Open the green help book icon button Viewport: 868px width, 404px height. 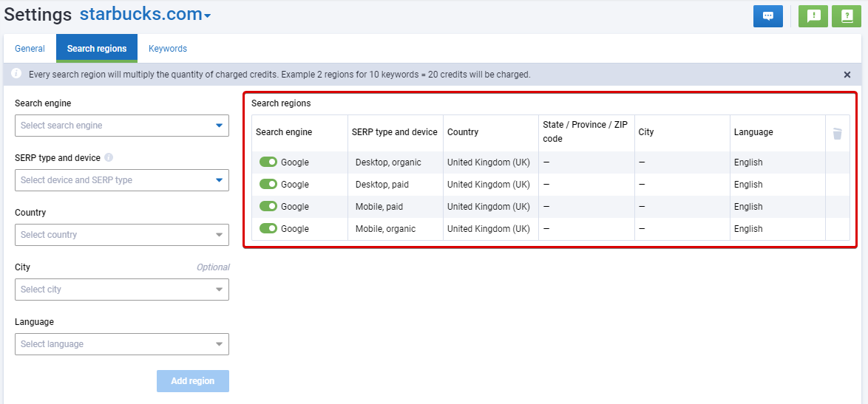coord(847,16)
